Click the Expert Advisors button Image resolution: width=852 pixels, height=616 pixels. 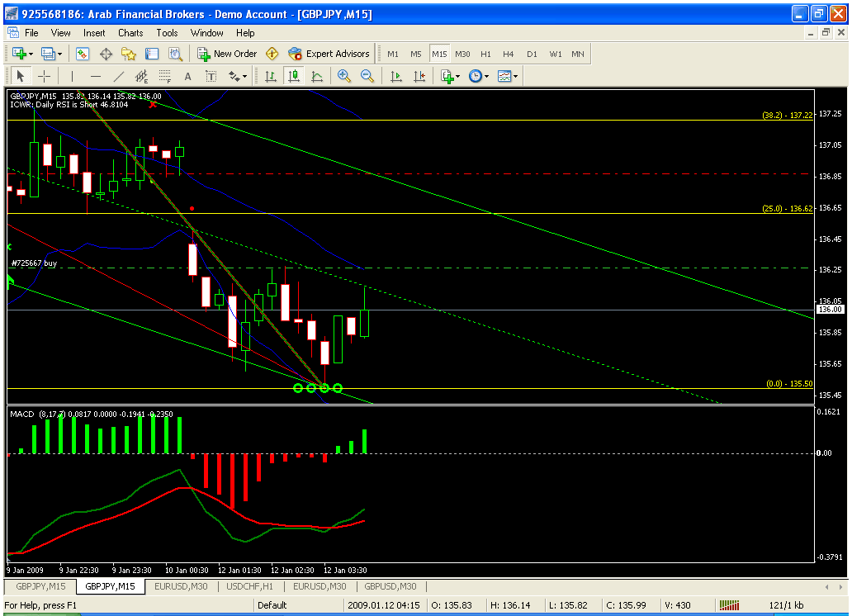point(329,54)
